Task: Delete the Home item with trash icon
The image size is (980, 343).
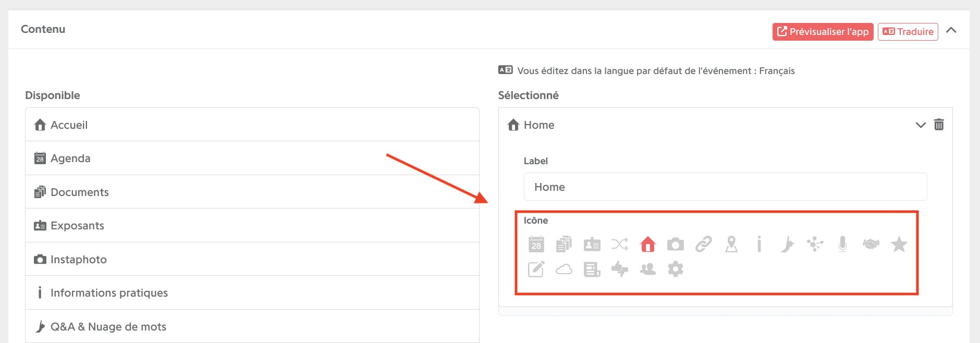Action: 939,125
